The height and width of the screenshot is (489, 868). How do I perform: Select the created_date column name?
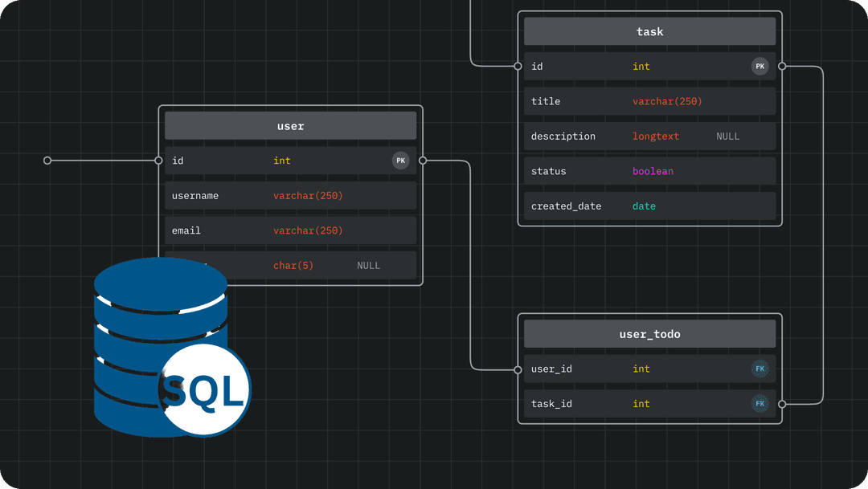pos(567,206)
